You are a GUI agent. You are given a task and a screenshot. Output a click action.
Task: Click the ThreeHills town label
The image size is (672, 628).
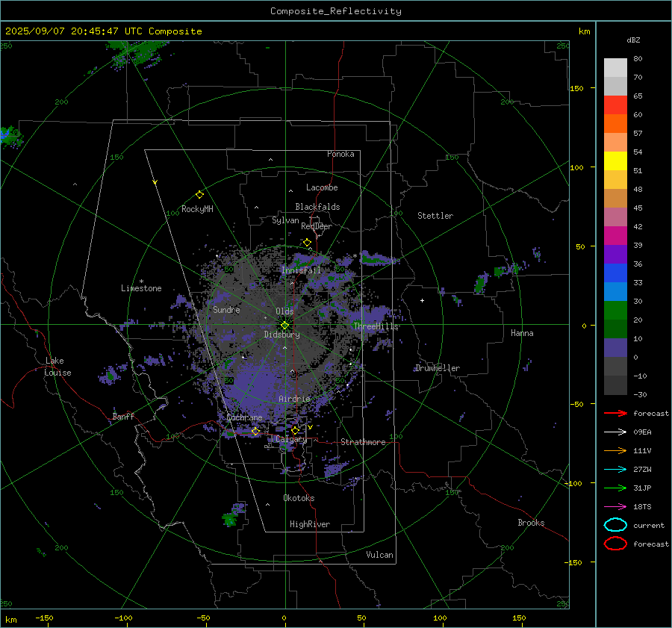point(376,326)
